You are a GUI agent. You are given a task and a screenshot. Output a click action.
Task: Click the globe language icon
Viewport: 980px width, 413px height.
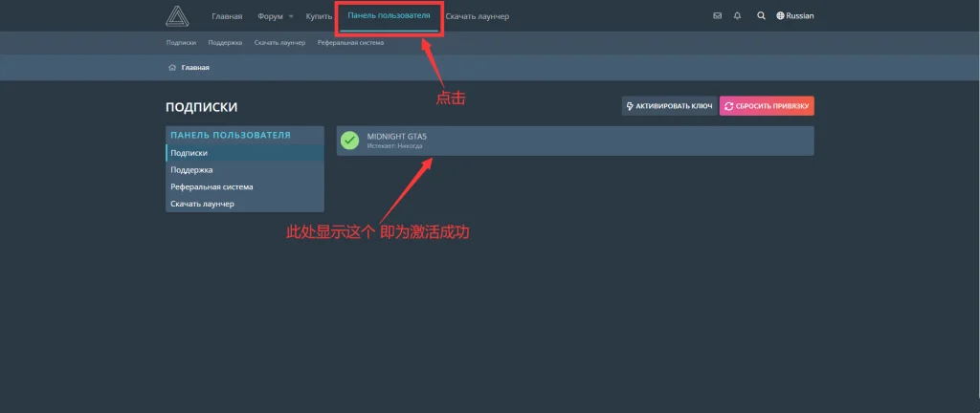[x=780, y=16]
